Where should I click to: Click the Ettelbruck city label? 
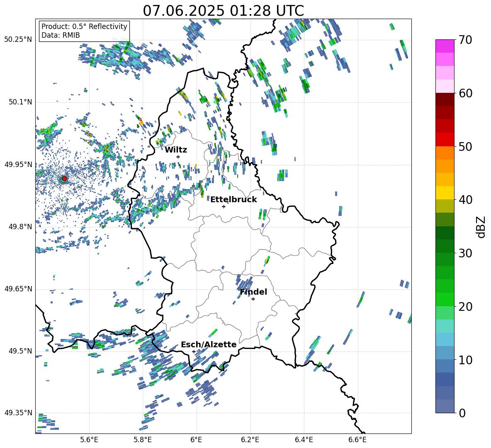pos(233,200)
